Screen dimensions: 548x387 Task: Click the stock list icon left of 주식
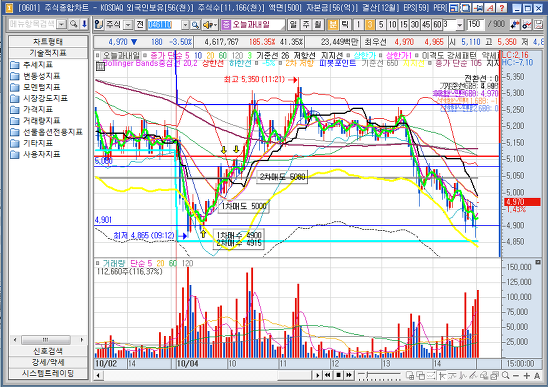[x=99, y=24]
